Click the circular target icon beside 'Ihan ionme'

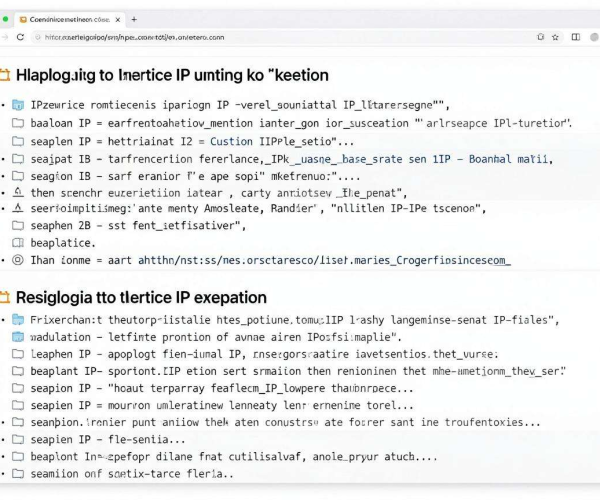coord(18,260)
